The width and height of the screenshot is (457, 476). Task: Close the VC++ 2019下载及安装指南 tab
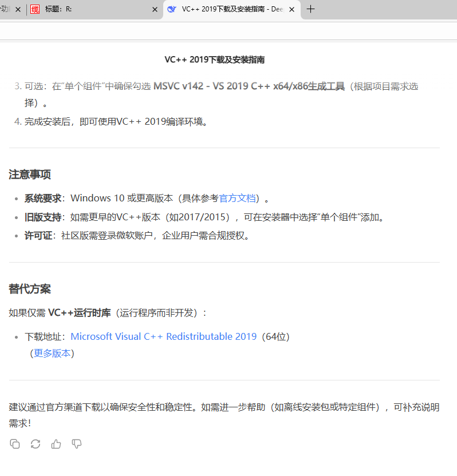291,10
